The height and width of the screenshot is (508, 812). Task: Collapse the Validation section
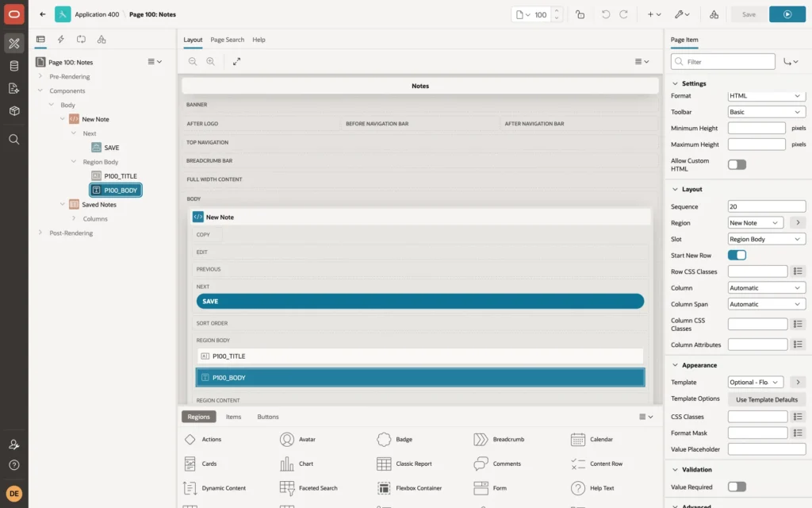tap(675, 470)
